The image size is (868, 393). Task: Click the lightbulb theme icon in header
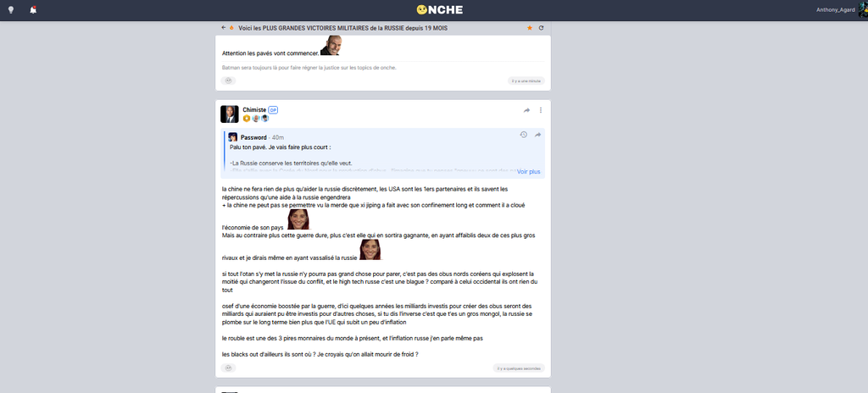point(10,10)
